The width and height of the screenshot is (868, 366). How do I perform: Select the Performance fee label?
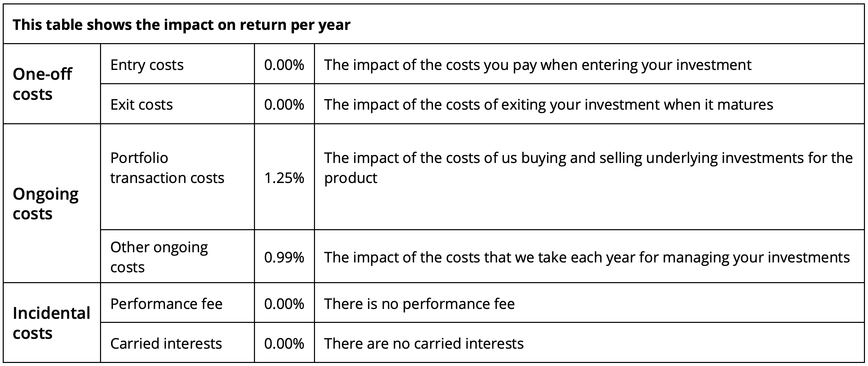(166, 304)
